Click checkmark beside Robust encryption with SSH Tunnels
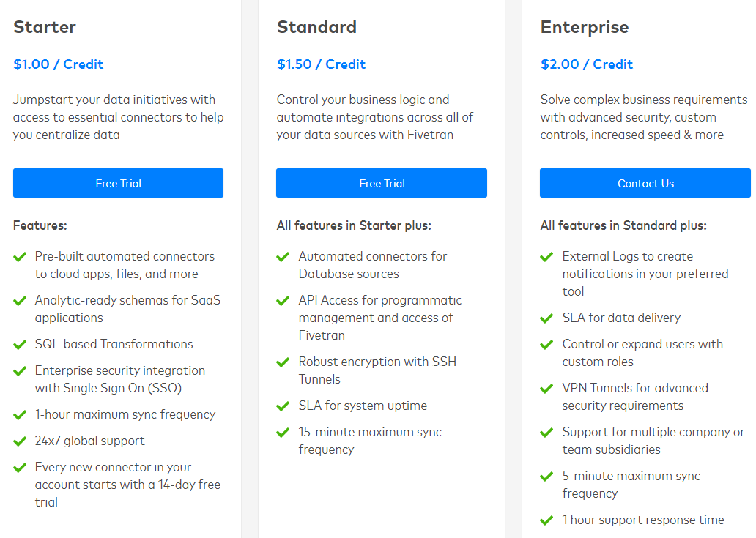 pyautogui.click(x=283, y=362)
